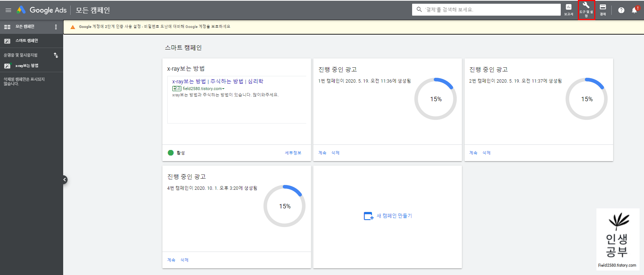Click the Google Ads logo
This screenshot has height=275, width=644.
click(42, 10)
